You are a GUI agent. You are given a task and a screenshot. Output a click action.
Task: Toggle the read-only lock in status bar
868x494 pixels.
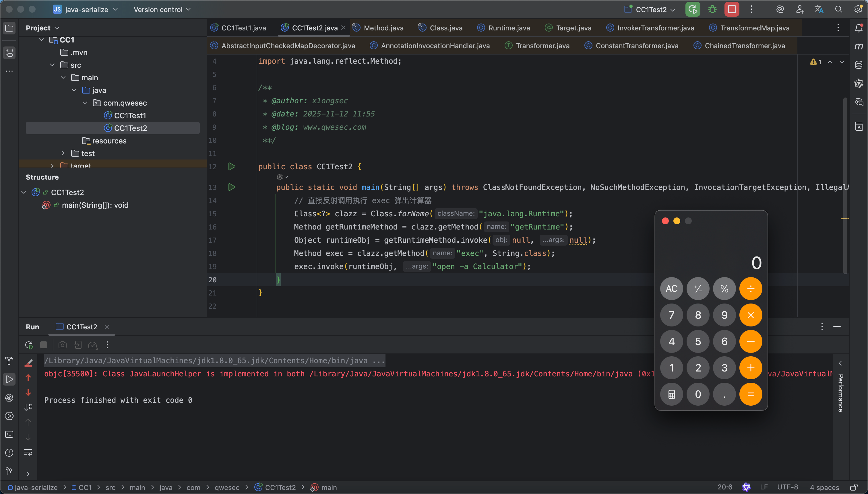pos(853,487)
